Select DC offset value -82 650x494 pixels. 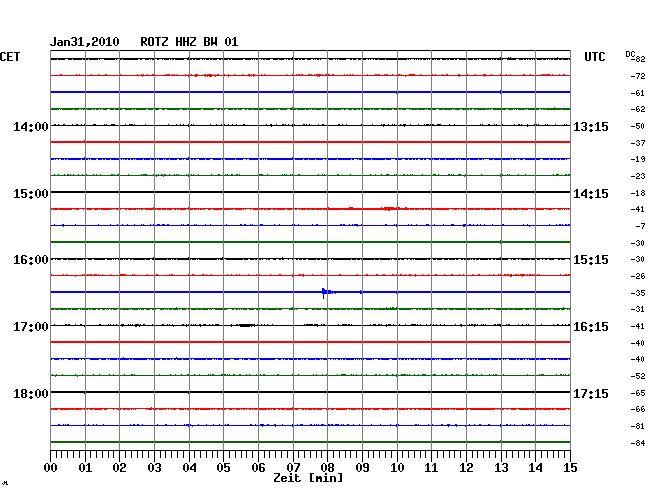click(x=640, y=59)
